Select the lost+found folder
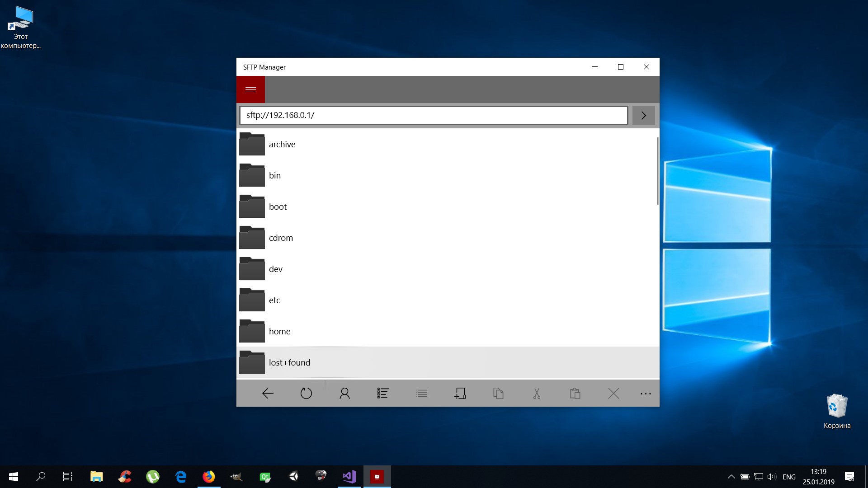This screenshot has height=488, width=868. coord(289,363)
